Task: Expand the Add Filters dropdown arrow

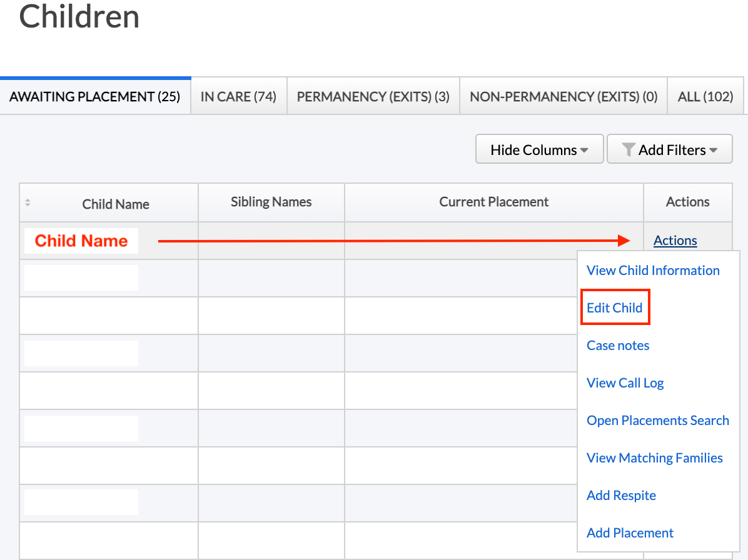Action: [713, 151]
